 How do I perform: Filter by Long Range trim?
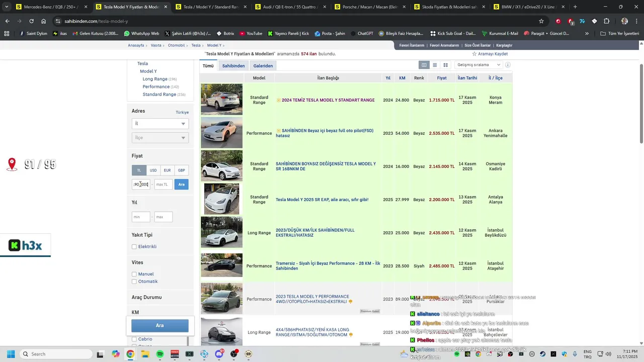(x=154, y=79)
